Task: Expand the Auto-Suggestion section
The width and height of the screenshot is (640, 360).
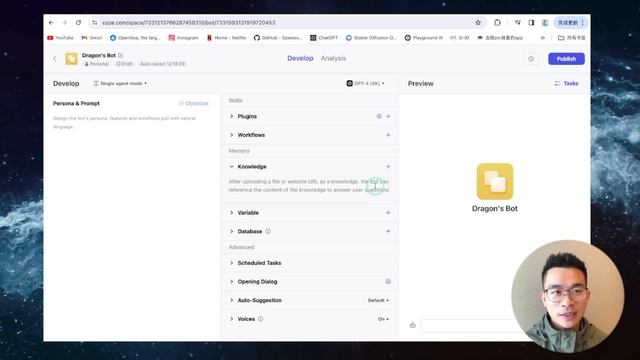Action: click(x=231, y=300)
